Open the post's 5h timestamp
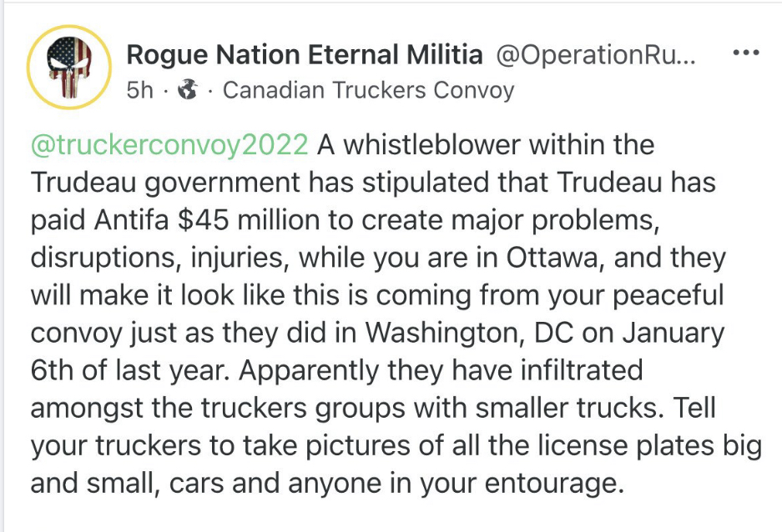Image resolution: width=782 pixels, height=532 pixels. point(139,90)
